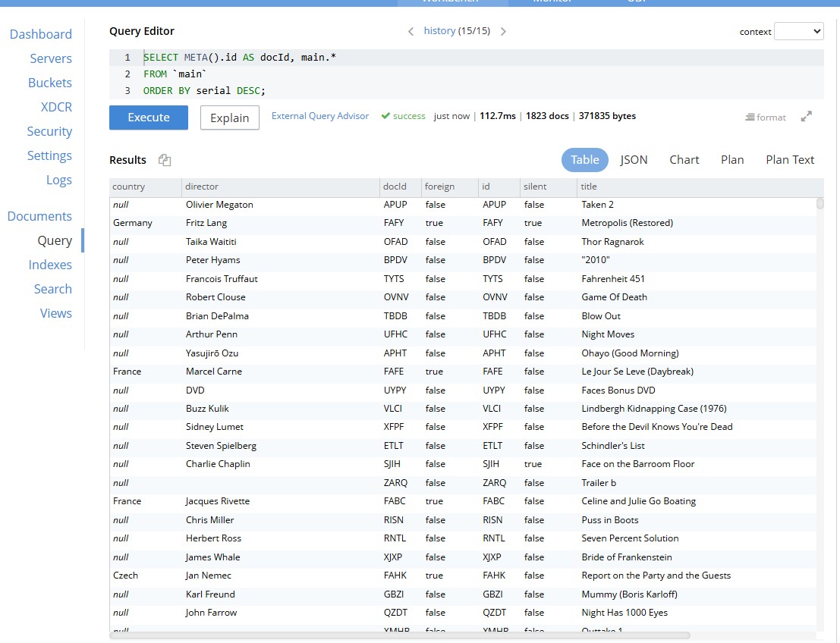840x643 pixels.
Task: Click the Charlie Chaplin director cell
Action: click(218, 463)
